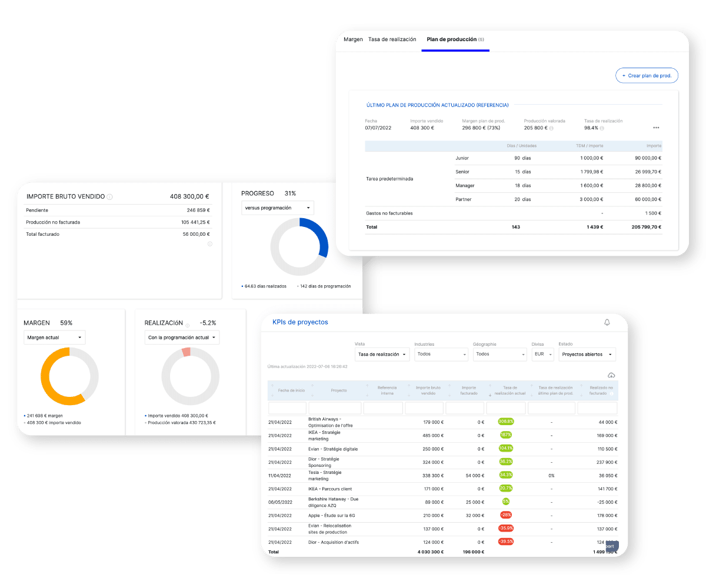This screenshot has width=706, height=588.
Task: Expand the versus programación dropdown
Action: (278, 208)
